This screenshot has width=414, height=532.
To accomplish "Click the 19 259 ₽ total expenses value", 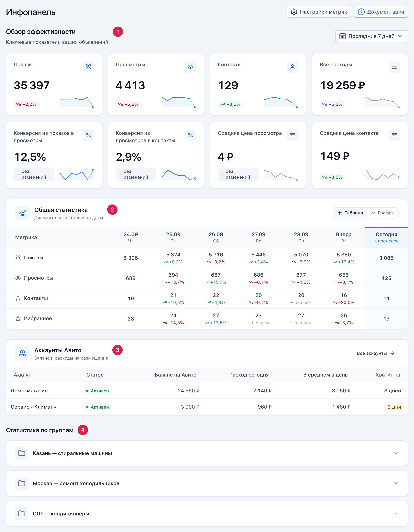I will coord(342,85).
